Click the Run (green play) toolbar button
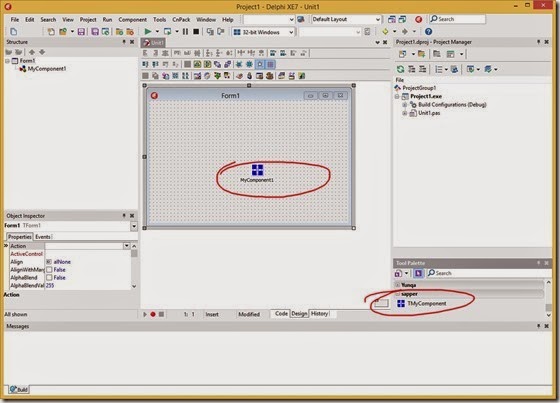This screenshot has width=560, height=403. [x=147, y=32]
